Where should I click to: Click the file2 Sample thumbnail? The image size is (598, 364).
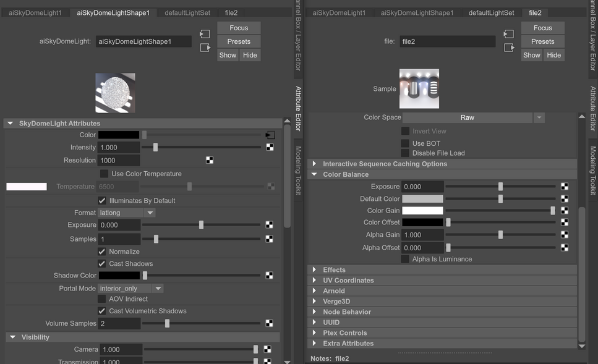[419, 88]
